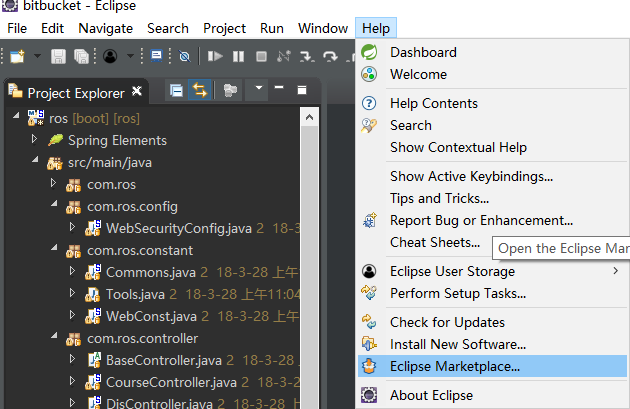The width and height of the screenshot is (630, 409).
Task: Open Project Explorer View Menu dropdown
Action: coord(259,88)
